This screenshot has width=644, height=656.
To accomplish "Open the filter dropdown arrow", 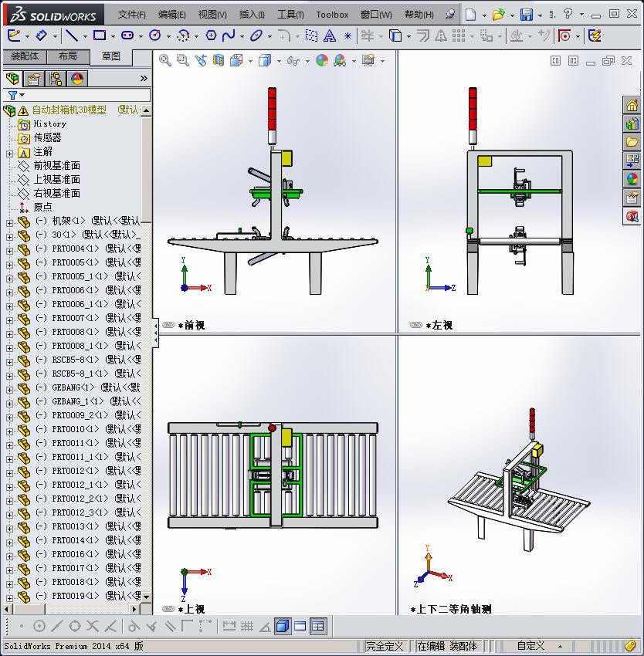I will point(22,95).
